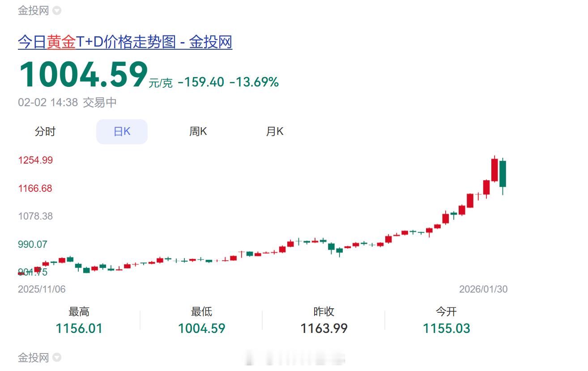588x371 pixels.
Task: Click the 今开 label
Action: (446, 312)
